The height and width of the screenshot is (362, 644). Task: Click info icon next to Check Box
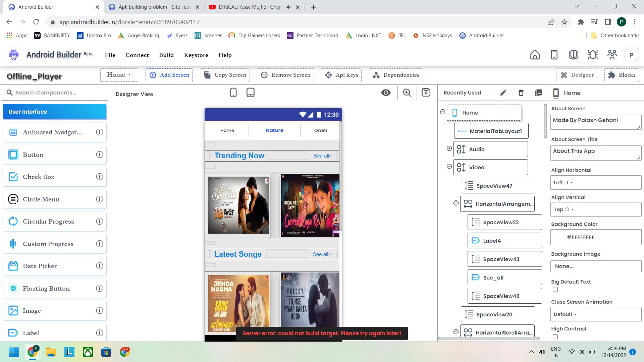(x=100, y=177)
